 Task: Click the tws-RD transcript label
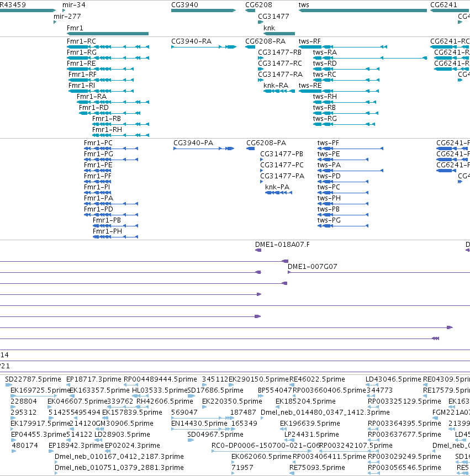(x=325, y=64)
